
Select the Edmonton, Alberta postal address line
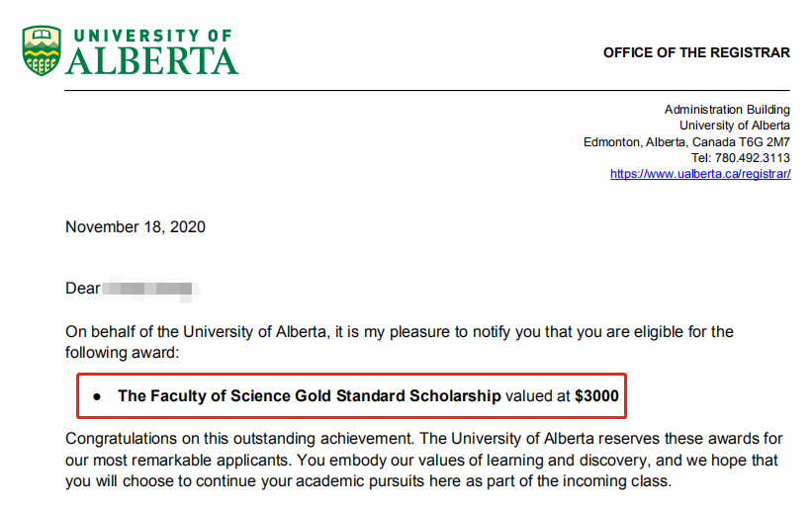(x=686, y=142)
